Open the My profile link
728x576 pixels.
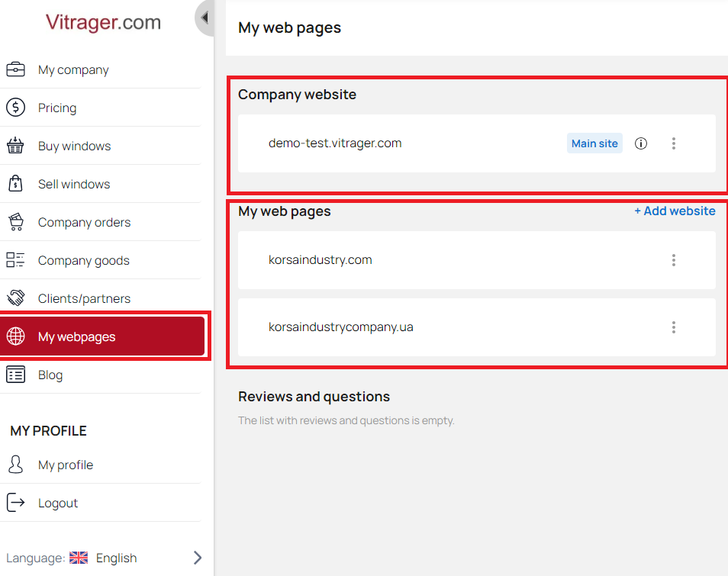(66, 465)
